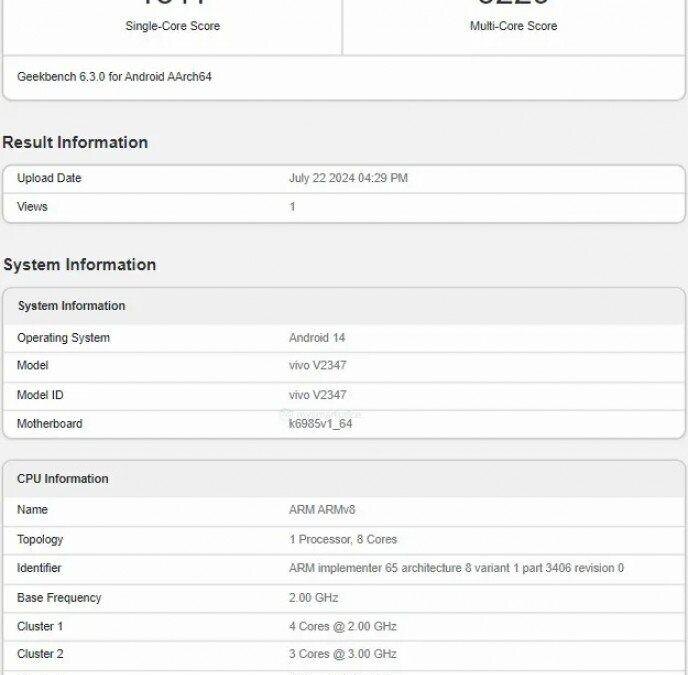688x675 pixels.
Task: Click the Upload Date row label
Action: (x=49, y=178)
